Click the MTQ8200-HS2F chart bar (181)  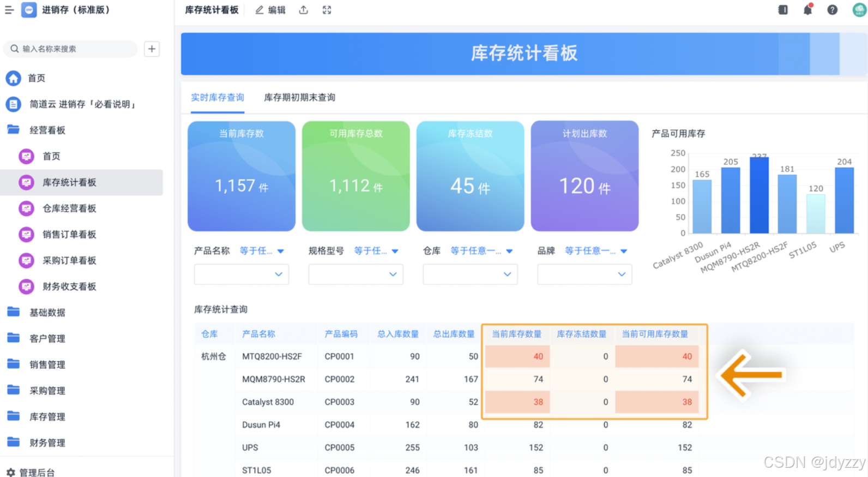pos(787,204)
